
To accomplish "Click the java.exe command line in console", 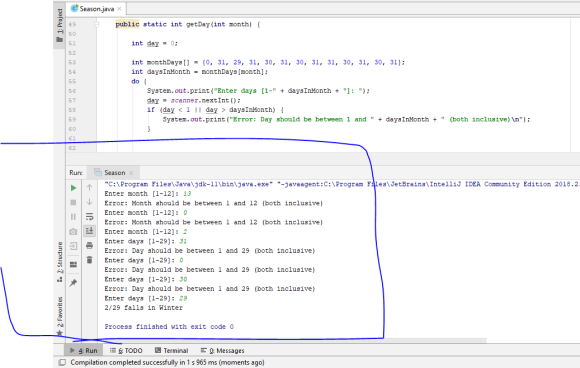I will click(342, 184).
